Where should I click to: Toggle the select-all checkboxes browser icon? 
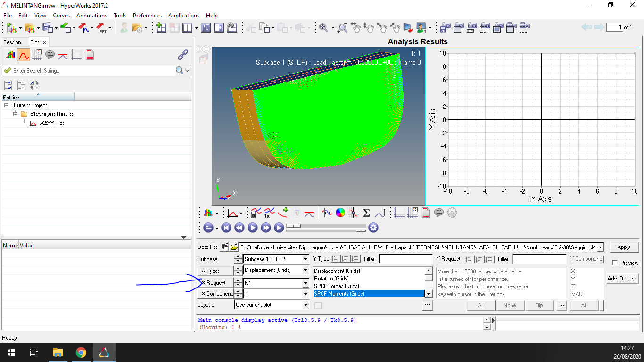(8, 85)
